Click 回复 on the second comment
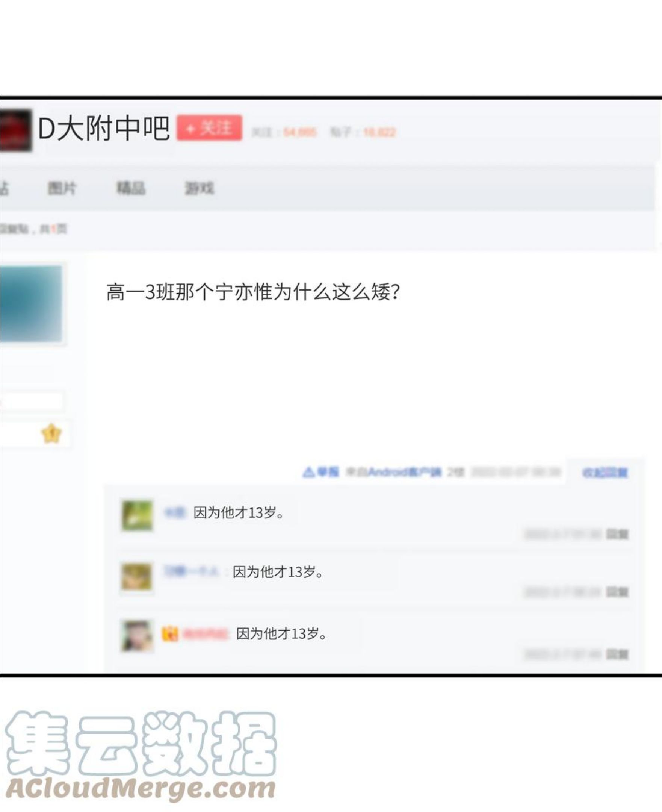This screenshot has width=662, height=812. pyautogui.click(x=617, y=592)
